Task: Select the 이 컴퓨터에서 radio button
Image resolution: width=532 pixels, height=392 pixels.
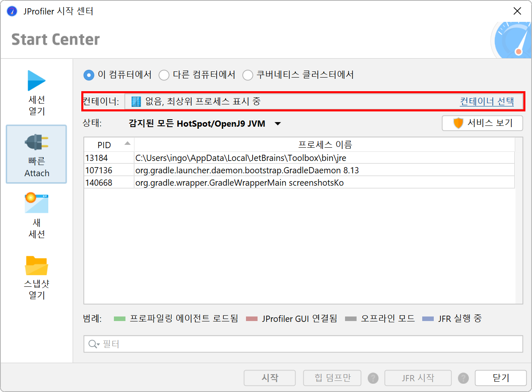Action: click(89, 75)
